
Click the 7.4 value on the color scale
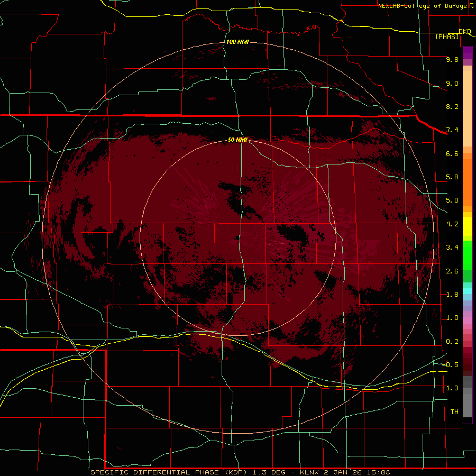coord(452,130)
